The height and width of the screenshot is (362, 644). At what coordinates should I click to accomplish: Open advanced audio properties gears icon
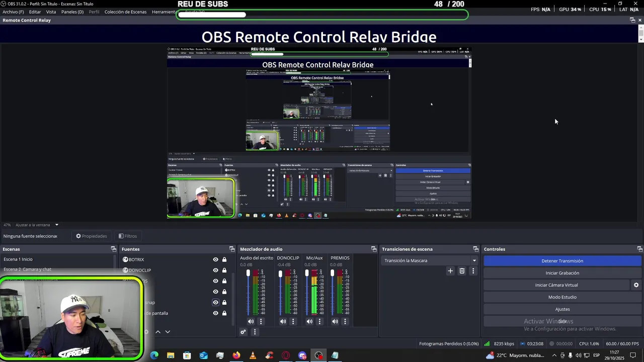point(244,332)
